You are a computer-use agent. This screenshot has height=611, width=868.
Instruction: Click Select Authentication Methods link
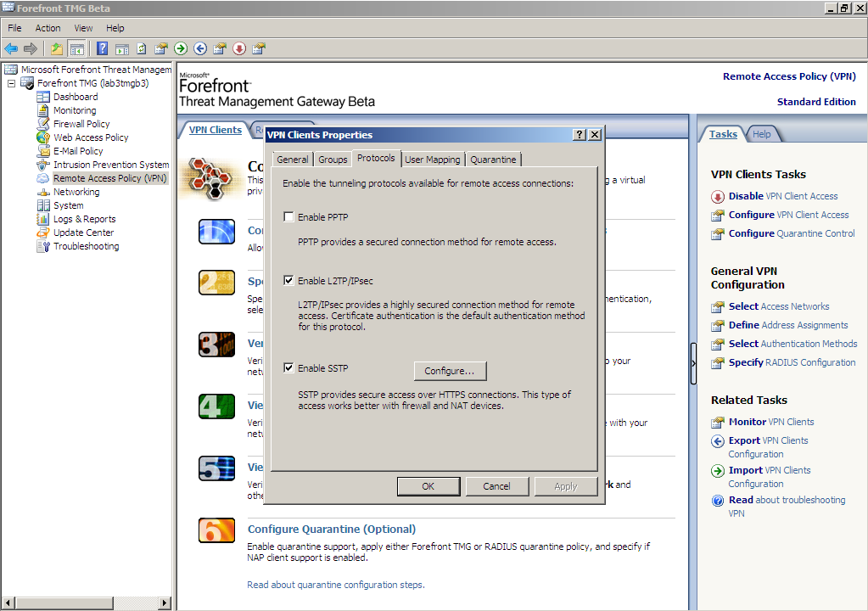(792, 344)
